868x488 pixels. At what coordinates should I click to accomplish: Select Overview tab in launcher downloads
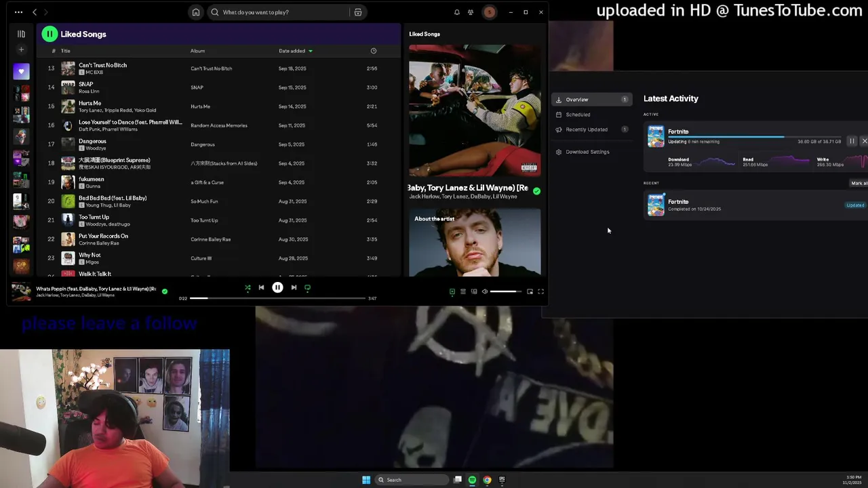(592, 100)
